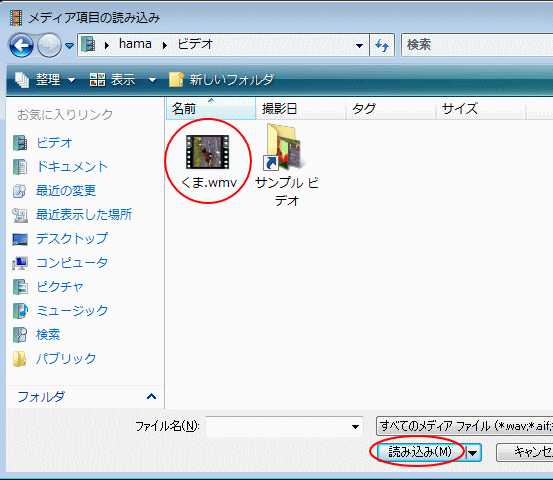This screenshot has height=480, width=553.
Task: Click the 新しいフォルダ toolbar icon
Action: [176, 80]
